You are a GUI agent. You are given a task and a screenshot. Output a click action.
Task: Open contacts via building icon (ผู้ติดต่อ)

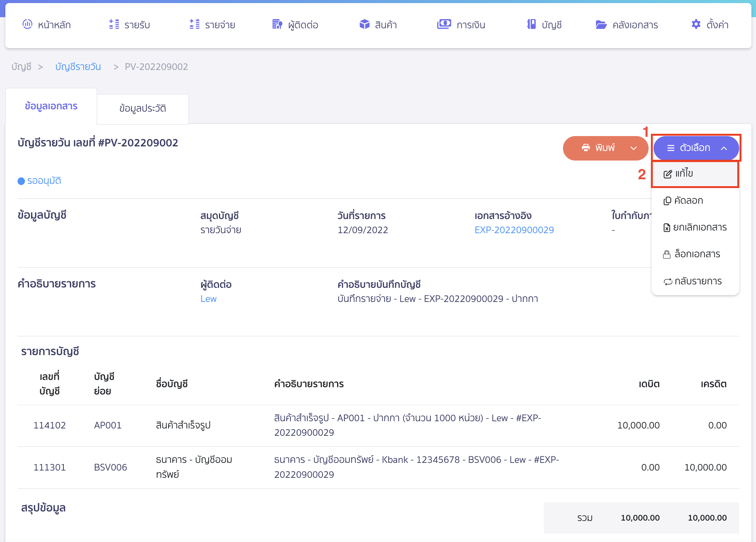point(277,24)
